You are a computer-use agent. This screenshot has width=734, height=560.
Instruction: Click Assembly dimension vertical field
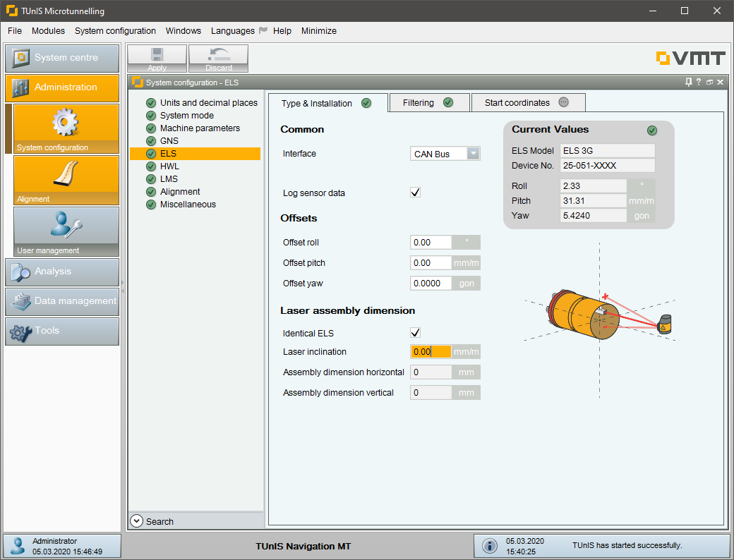(431, 393)
